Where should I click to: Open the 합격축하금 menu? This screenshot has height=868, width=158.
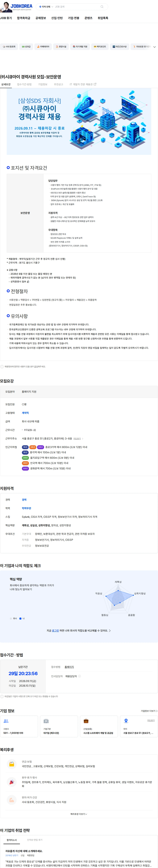[24, 18]
